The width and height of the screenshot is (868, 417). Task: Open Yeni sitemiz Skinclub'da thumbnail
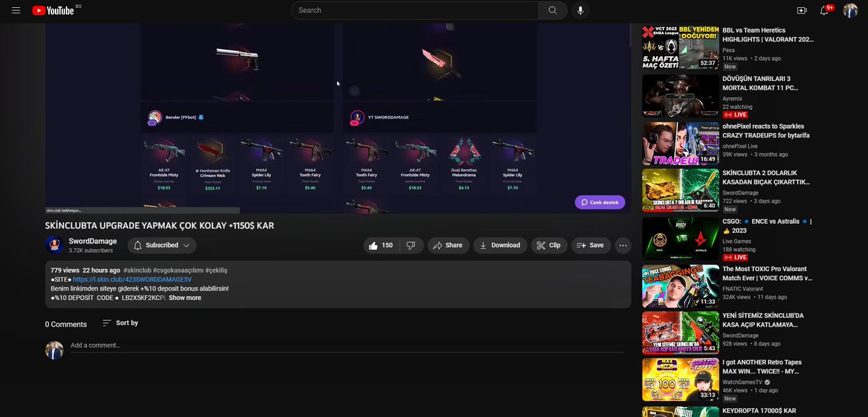(681, 333)
